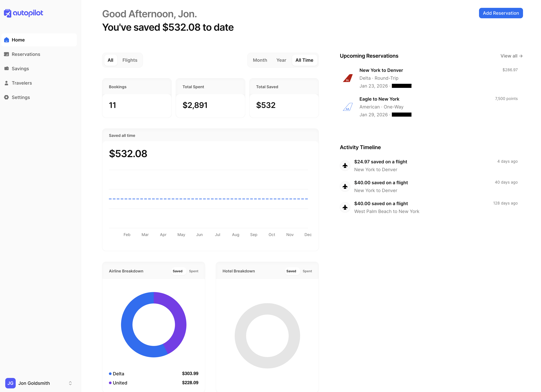Expand Jon Goldsmith account menu chevron

[70, 383]
